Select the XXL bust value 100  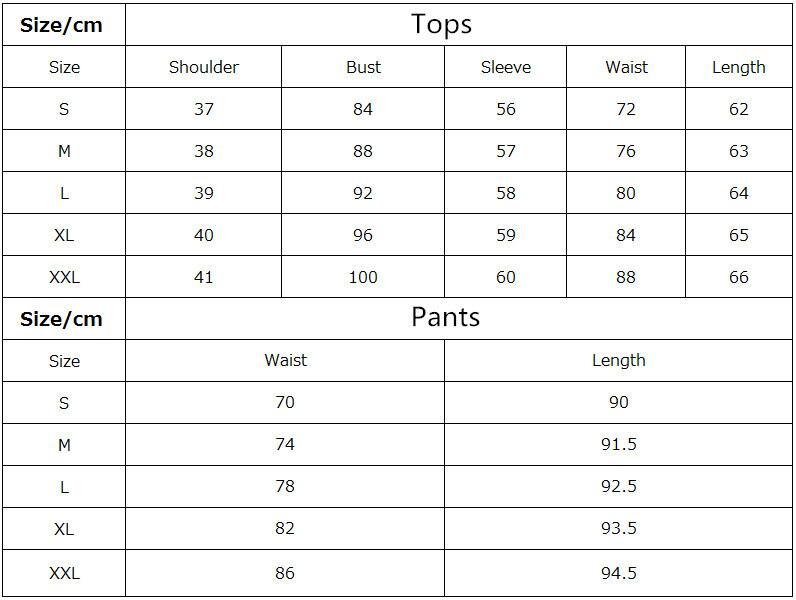tap(363, 277)
